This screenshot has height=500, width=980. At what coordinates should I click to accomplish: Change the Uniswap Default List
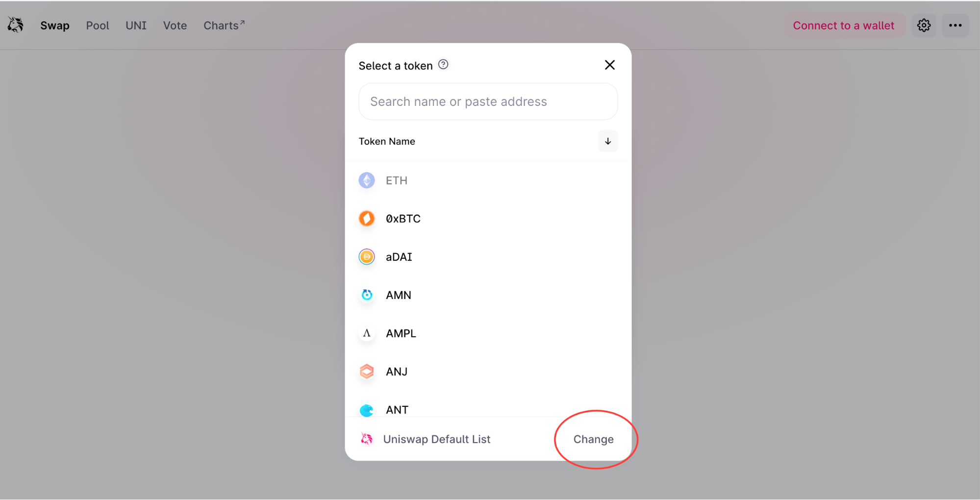click(x=593, y=439)
